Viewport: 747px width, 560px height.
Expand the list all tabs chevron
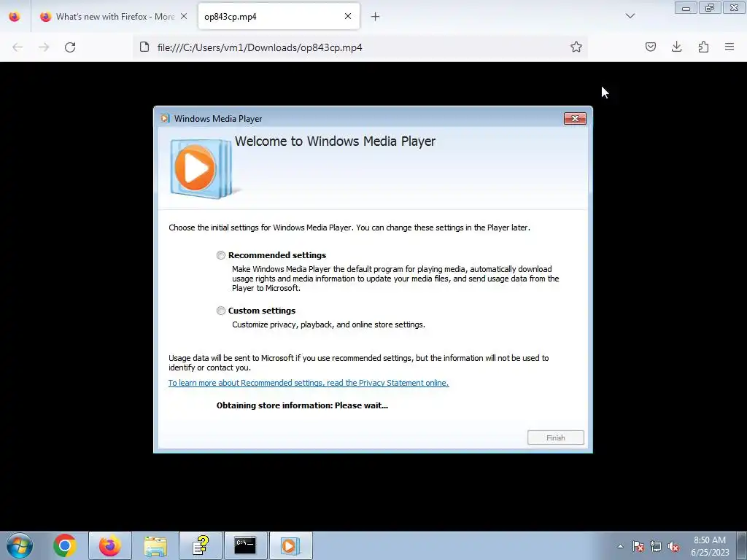coord(630,16)
